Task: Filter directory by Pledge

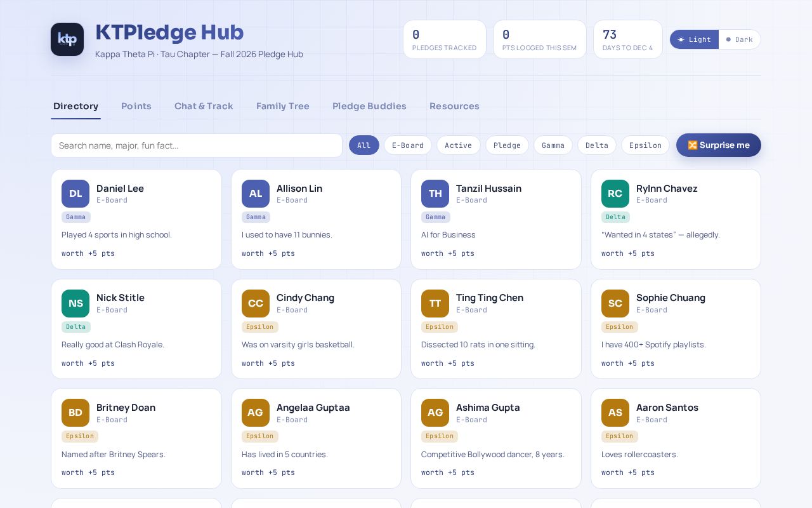Action: click(507, 145)
